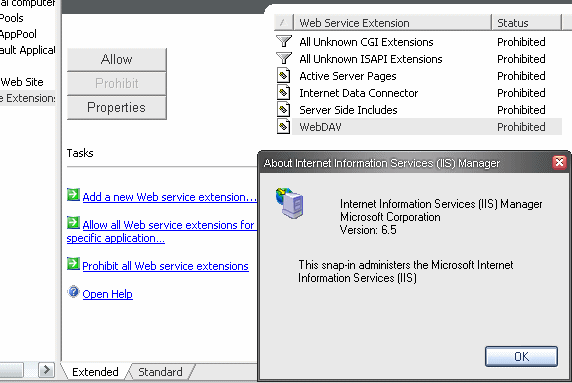Click the Allow button
This screenshot has height=383, width=572.
pyautogui.click(x=117, y=59)
